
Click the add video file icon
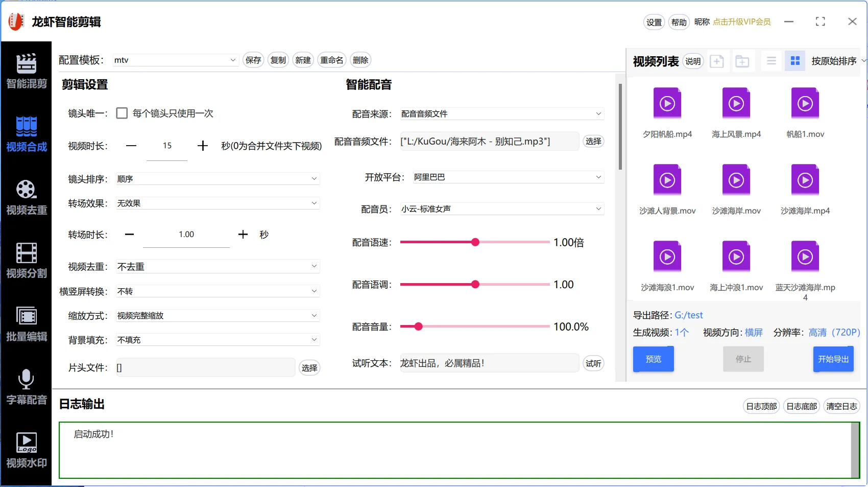pos(717,61)
